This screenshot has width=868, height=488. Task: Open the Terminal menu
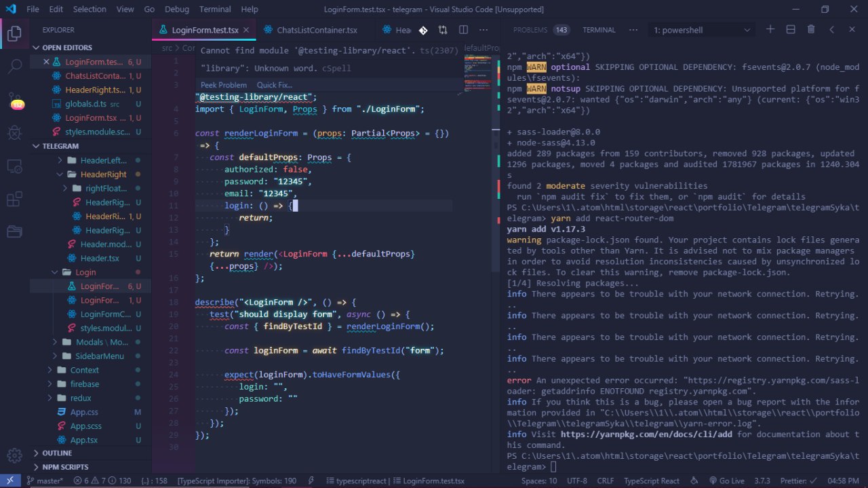point(215,10)
